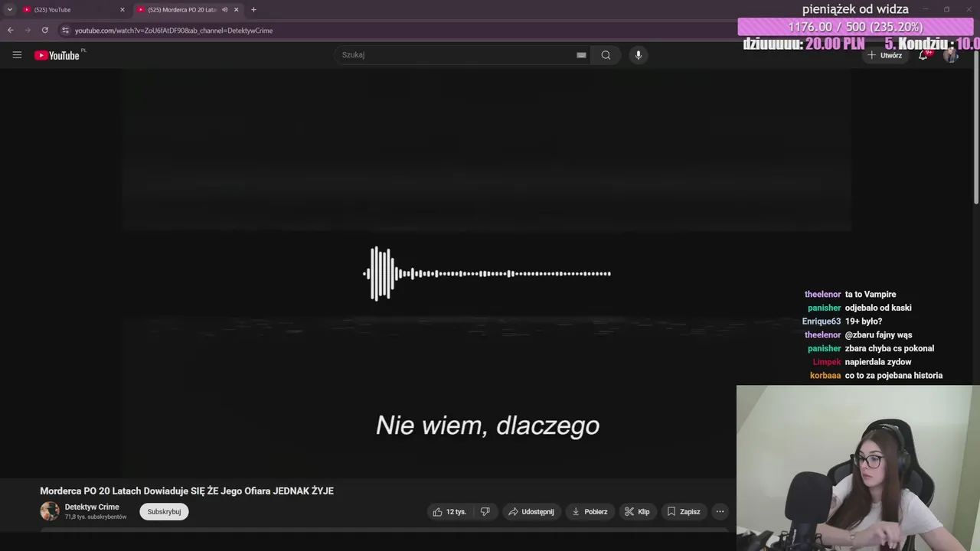Open YouTube notifications bell
Screen dimensions: 980x551
tap(923, 55)
